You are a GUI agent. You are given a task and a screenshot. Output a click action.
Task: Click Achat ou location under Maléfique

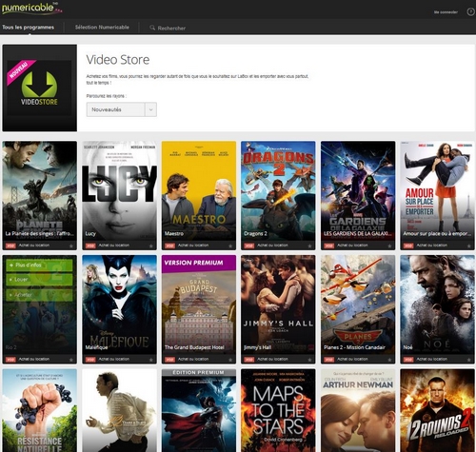tap(114, 359)
